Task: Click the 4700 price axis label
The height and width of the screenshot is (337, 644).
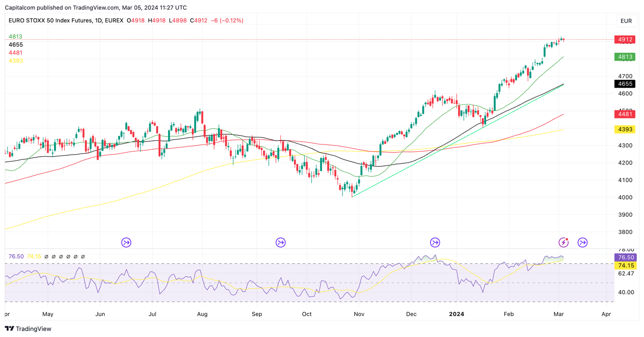Action: tap(625, 76)
